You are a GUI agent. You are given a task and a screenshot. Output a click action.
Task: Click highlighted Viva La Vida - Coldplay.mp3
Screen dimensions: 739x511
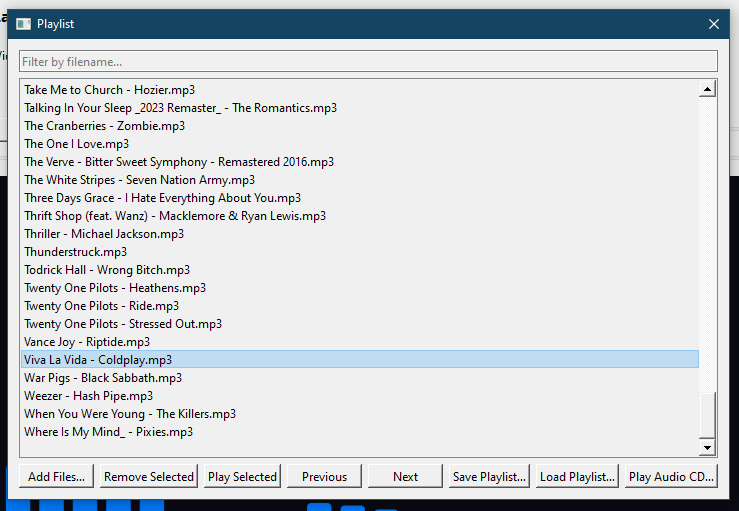point(360,359)
